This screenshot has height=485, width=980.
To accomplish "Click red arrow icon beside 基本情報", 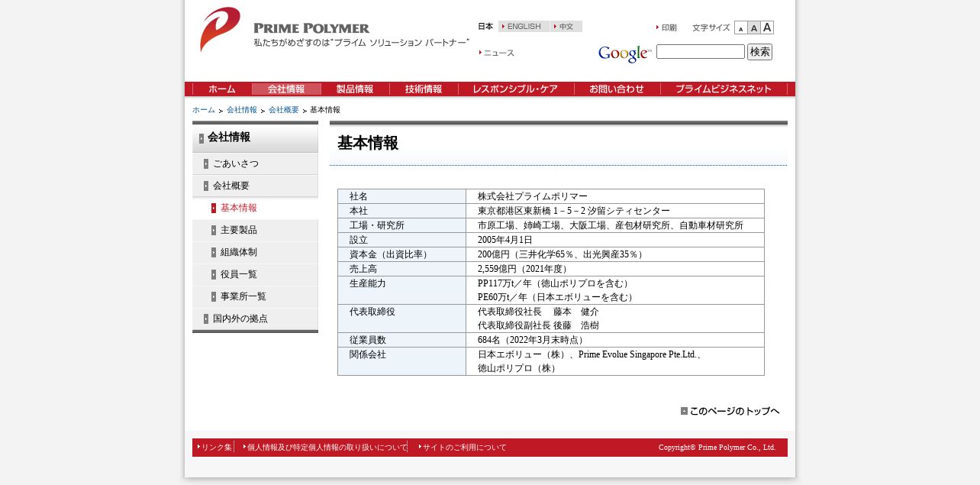I will tap(214, 209).
